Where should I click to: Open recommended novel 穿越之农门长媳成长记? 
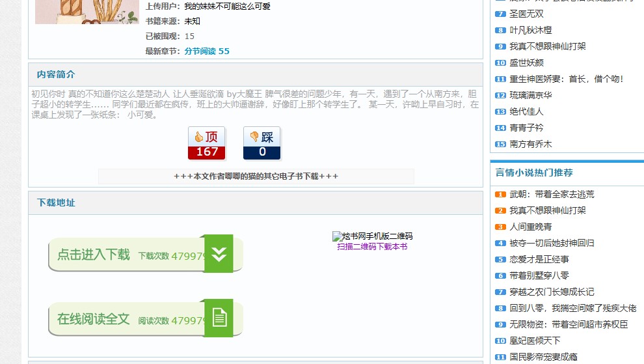(x=552, y=292)
